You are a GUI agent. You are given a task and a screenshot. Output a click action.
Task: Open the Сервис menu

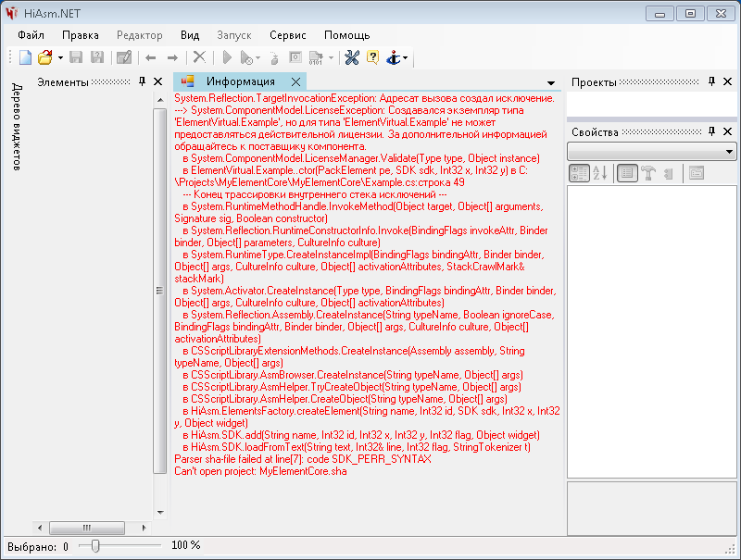[288, 34]
